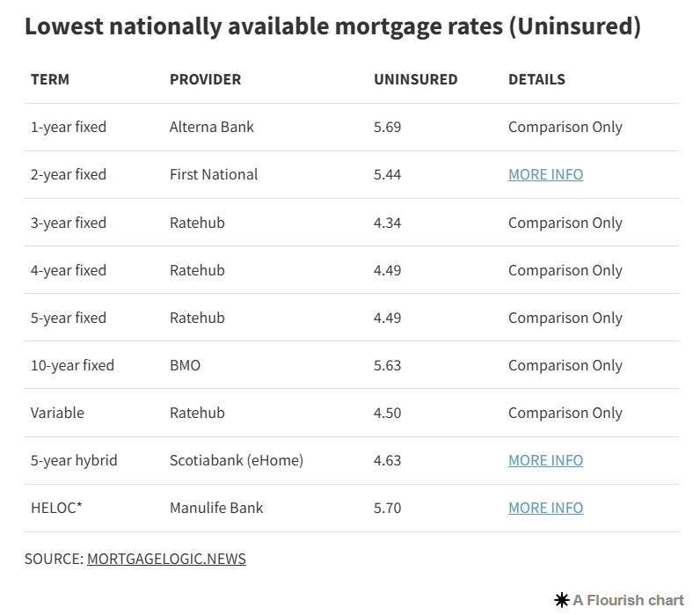Open MORE INFO for HELOC row

[x=545, y=508]
